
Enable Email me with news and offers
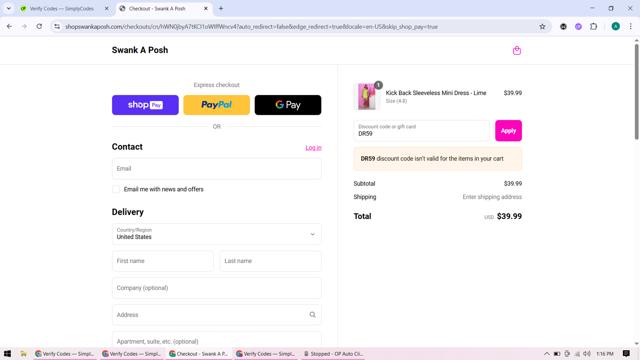tap(116, 189)
